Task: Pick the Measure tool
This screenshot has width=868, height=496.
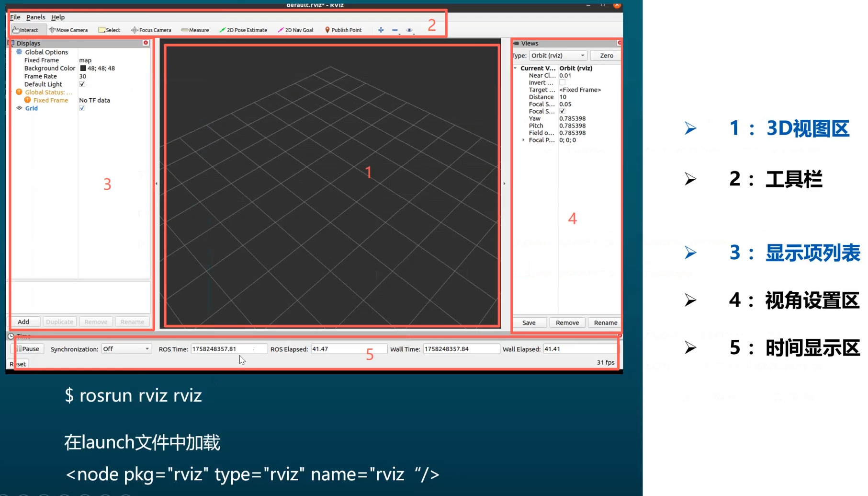Action: pyautogui.click(x=195, y=30)
